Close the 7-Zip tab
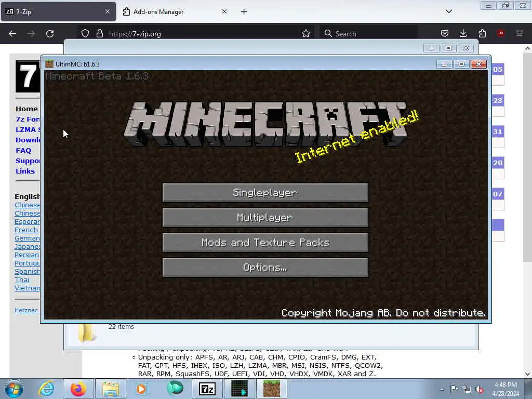The width and height of the screenshot is (532, 399). click(x=108, y=11)
